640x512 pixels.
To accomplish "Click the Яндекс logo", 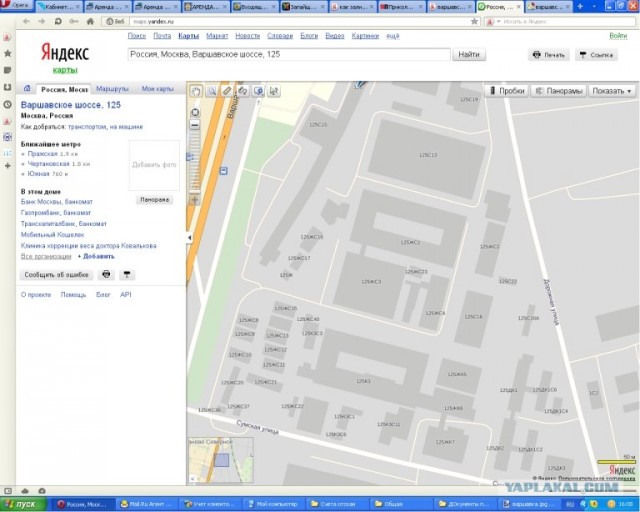I will (65, 53).
